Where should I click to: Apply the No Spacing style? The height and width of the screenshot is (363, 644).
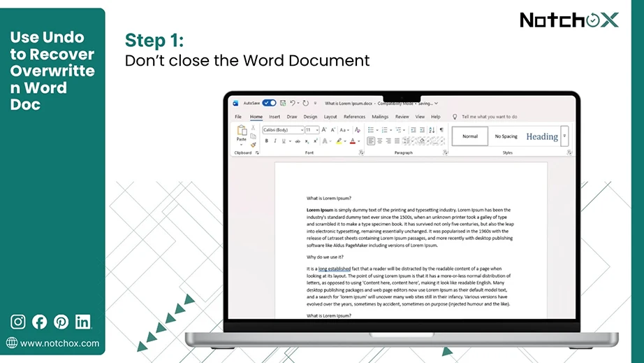click(506, 136)
